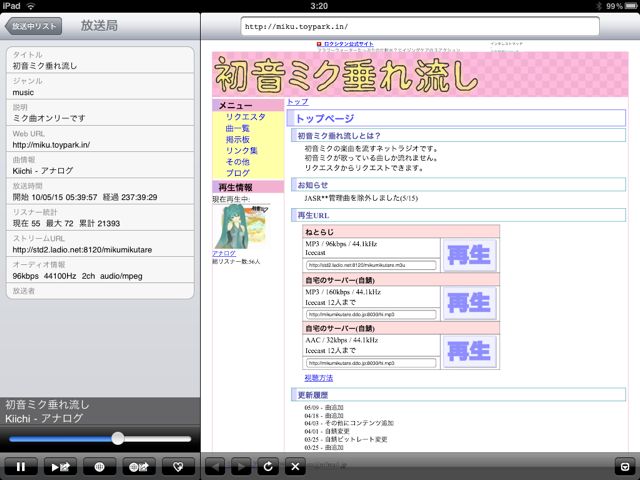640x480 pixels.
Task: Select the 160kbps stream URL field
Action: [x=371, y=315]
